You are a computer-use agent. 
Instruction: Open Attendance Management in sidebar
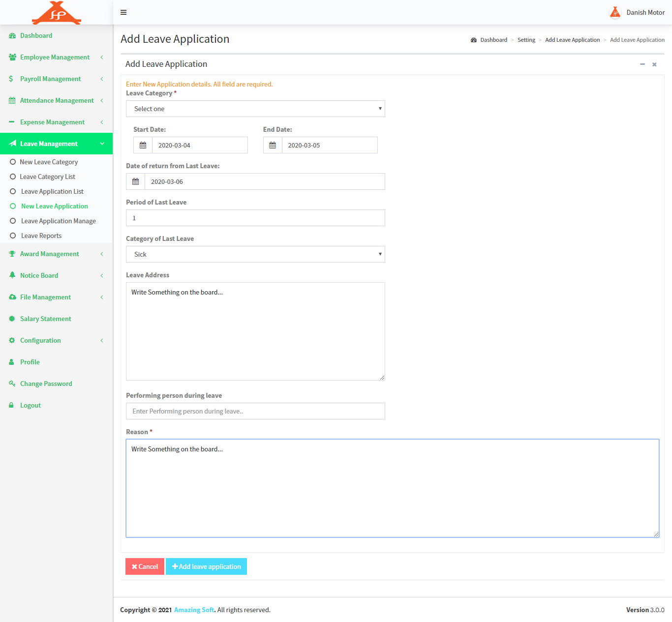(x=56, y=101)
